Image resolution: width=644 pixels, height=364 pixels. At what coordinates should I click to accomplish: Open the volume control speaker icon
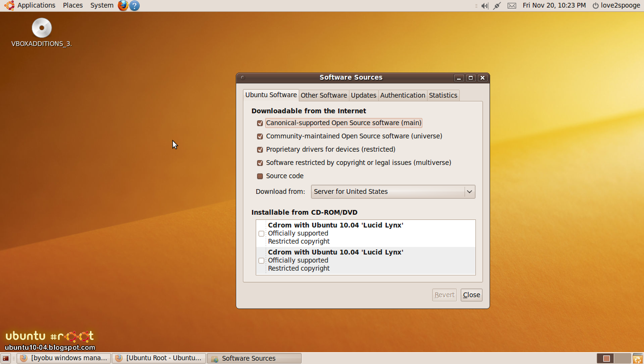(x=484, y=6)
